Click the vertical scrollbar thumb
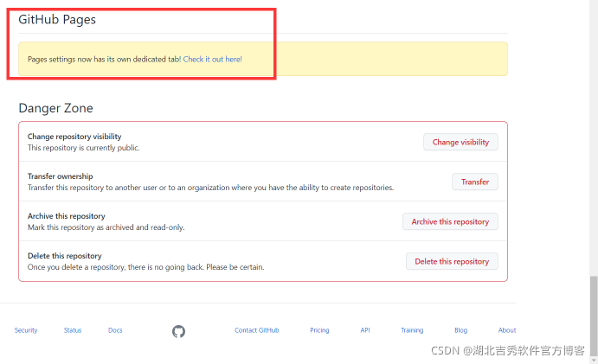Image resolution: width=598 pixels, height=364 pixels. point(594,315)
